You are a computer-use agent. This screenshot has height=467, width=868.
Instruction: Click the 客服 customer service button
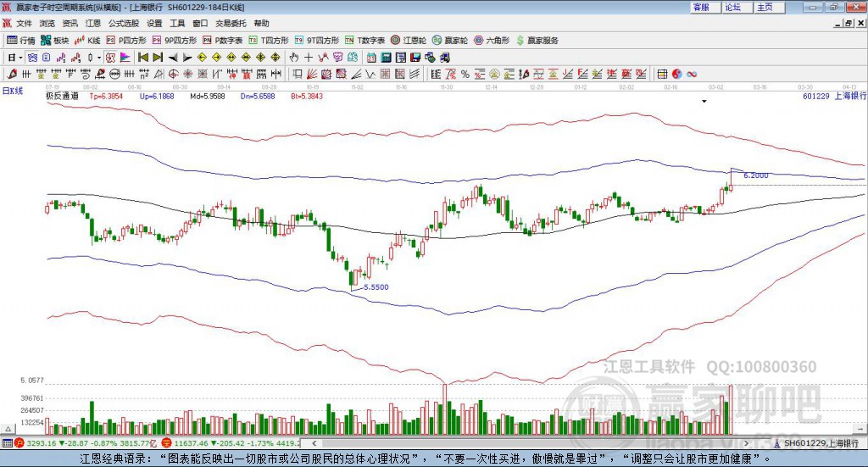click(705, 7)
